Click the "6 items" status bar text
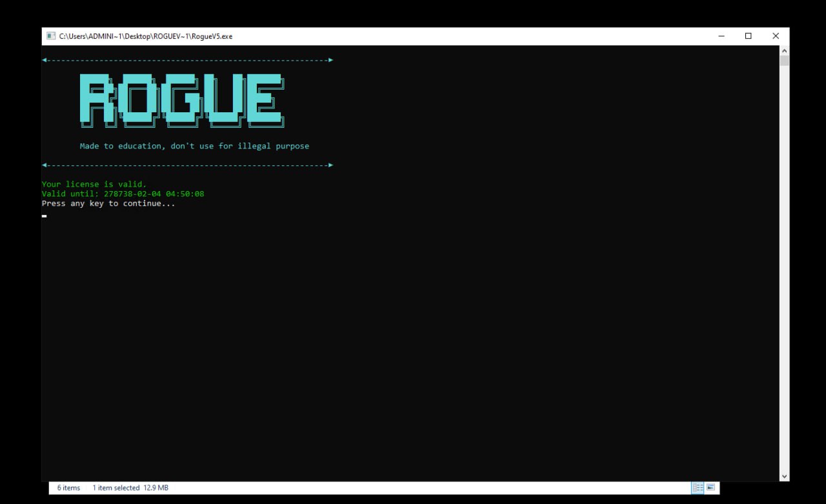 point(68,488)
